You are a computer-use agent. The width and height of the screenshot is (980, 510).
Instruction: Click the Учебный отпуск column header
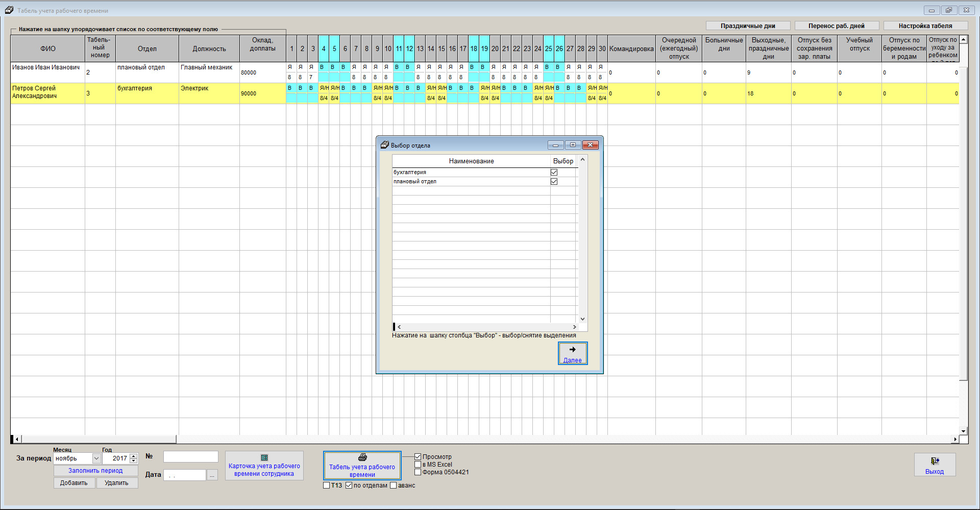[860, 48]
